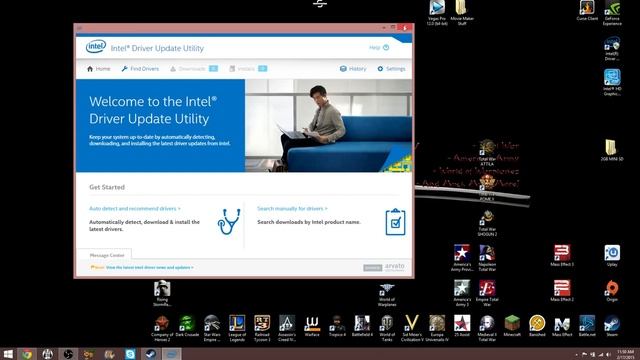Open Origin desktop shortcut

tap(612, 291)
